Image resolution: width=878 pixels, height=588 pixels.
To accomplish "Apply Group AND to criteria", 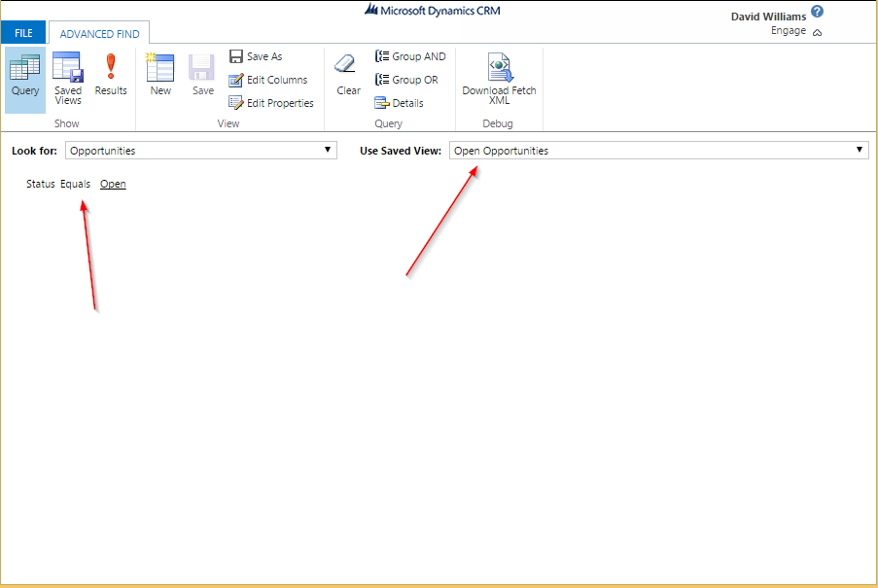I will [x=410, y=56].
